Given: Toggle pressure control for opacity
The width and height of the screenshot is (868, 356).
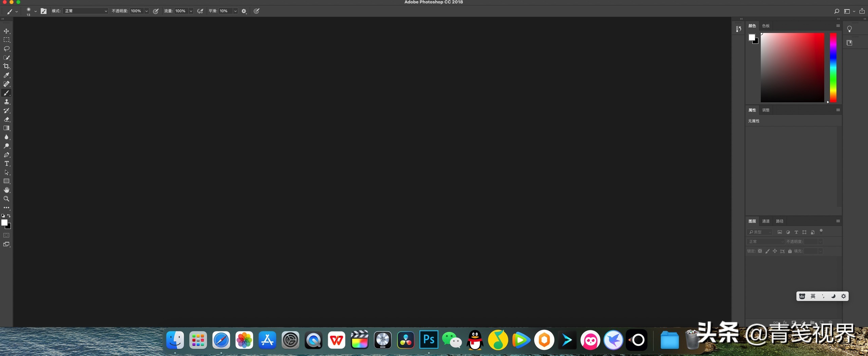Looking at the screenshot, I should 156,11.
